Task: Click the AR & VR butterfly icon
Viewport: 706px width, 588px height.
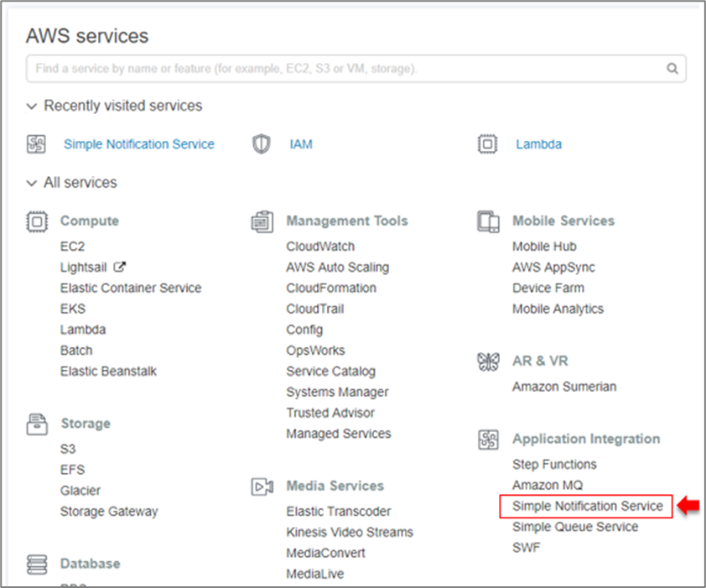Action: coord(488,362)
